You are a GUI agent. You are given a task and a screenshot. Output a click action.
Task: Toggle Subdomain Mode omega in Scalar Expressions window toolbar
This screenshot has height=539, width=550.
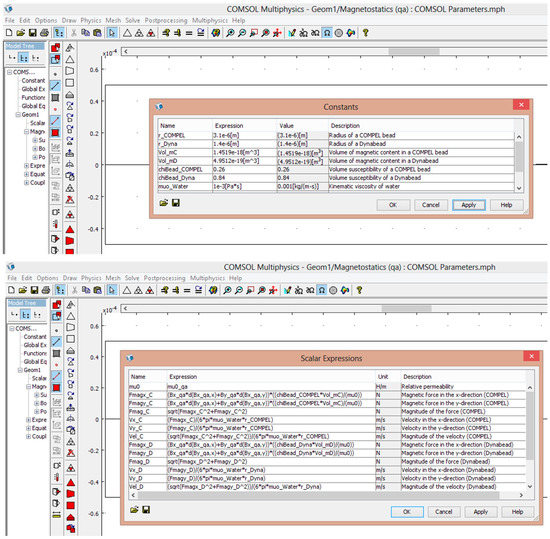coord(322,290)
